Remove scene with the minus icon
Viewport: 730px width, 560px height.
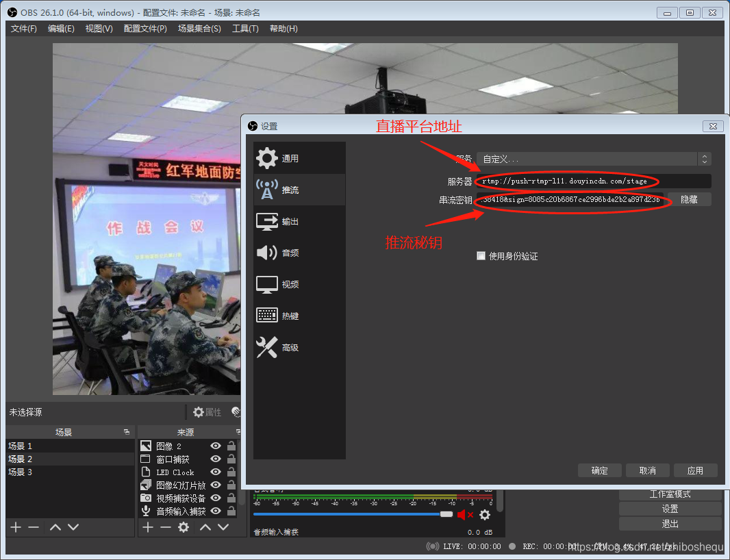[34, 527]
